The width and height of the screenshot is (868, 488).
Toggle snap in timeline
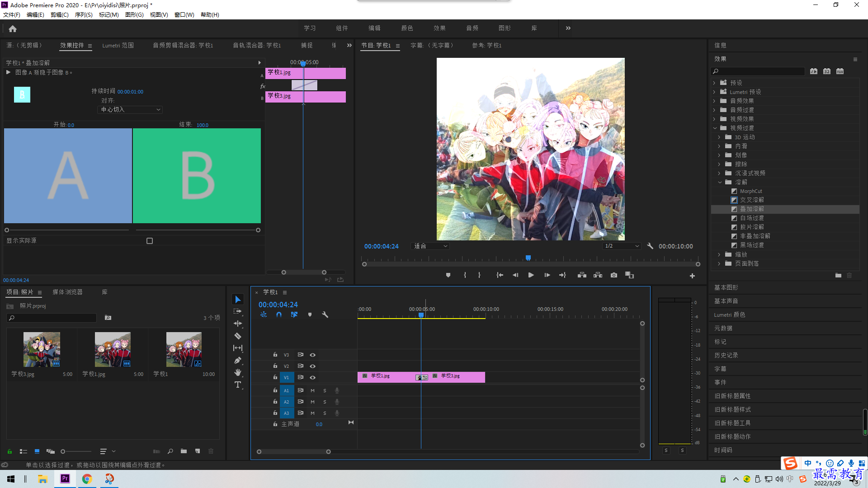279,314
